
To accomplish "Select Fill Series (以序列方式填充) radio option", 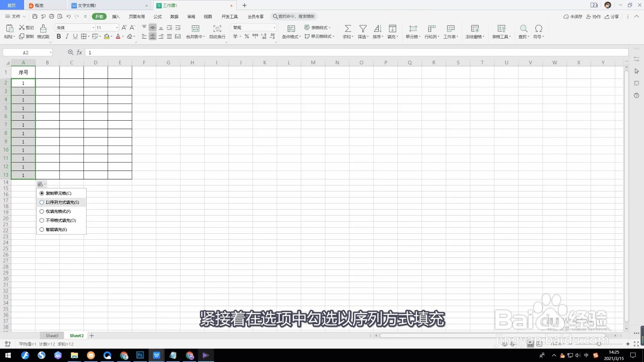I will (42, 202).
